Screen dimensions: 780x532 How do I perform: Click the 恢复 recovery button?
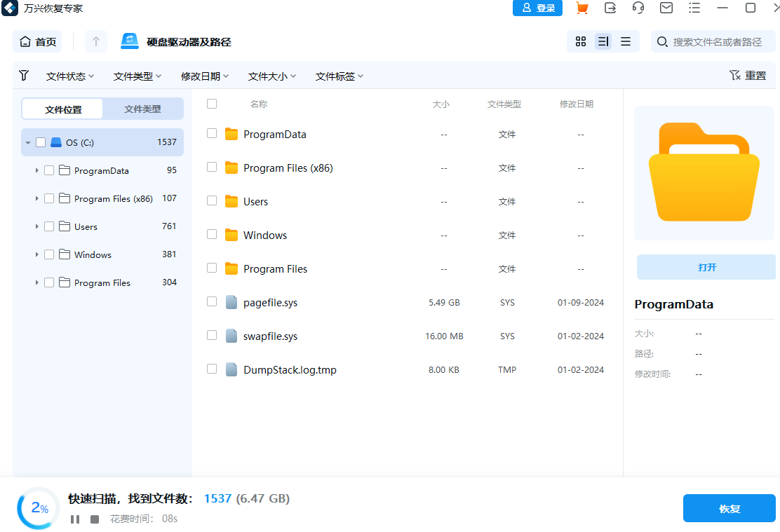coord(729,507)
